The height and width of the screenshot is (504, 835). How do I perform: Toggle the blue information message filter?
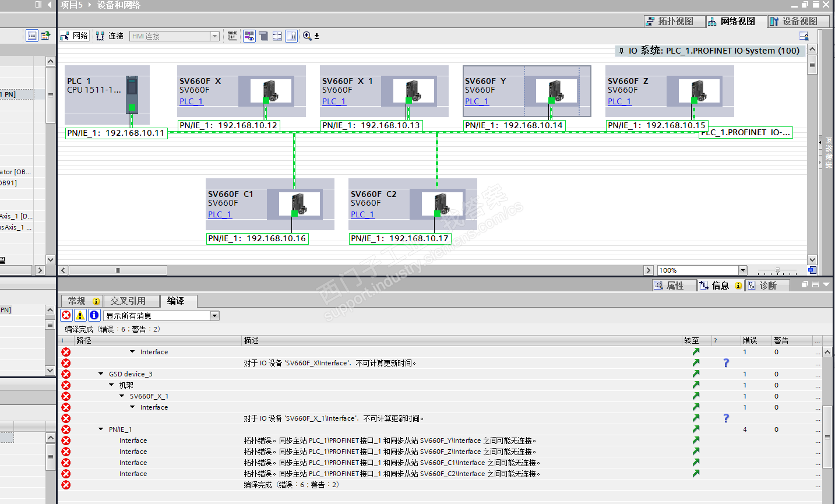coord(94,315)
